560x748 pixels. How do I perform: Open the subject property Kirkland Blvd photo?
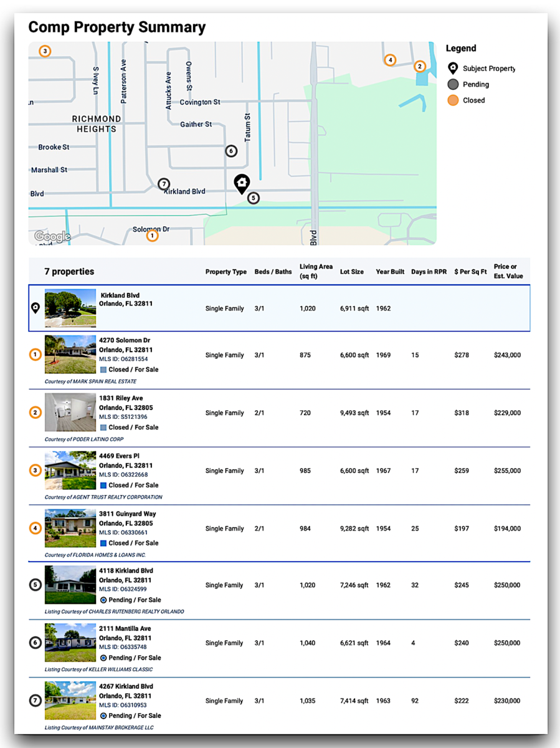pyautogui.click(x=70, y=308)
